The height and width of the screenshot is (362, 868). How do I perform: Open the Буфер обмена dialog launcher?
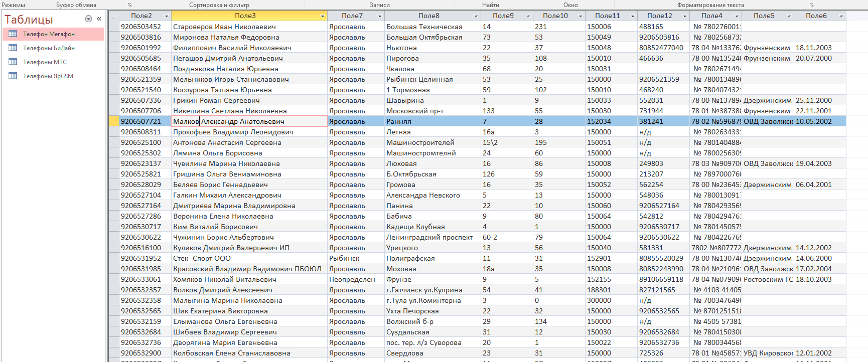click(129, 5)
